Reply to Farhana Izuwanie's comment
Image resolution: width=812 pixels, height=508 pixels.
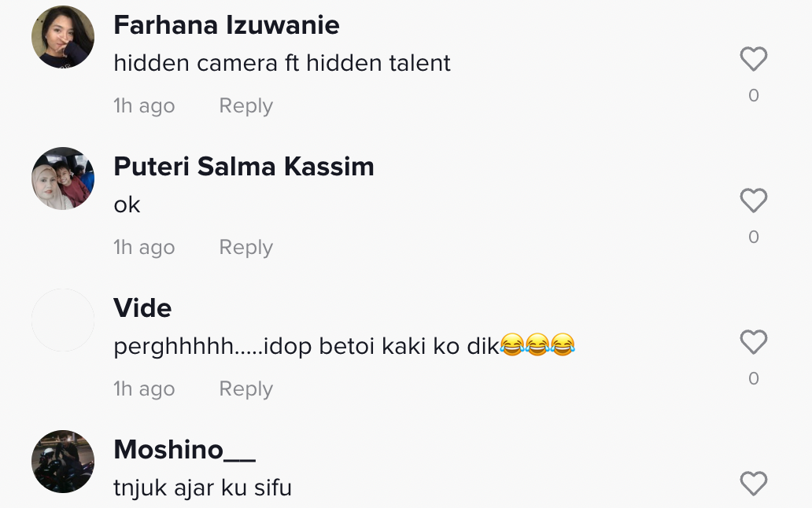(x=245, y=106)
